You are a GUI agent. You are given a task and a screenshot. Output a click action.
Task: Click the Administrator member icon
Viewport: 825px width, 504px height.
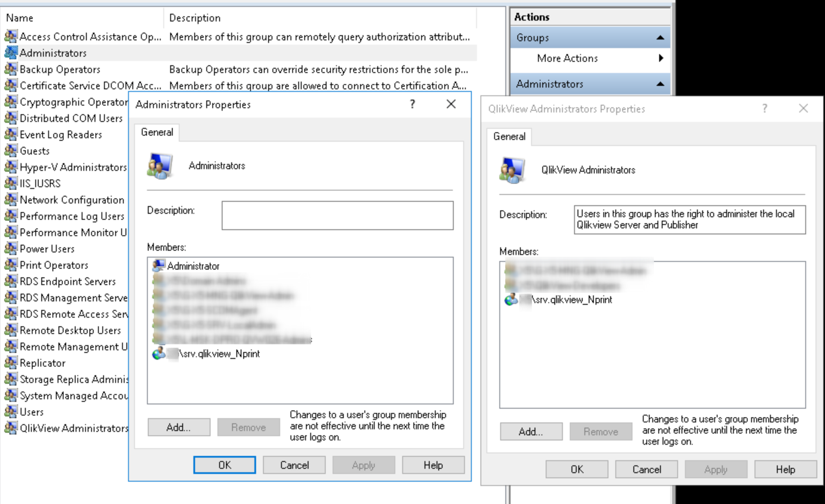(159, 266)
